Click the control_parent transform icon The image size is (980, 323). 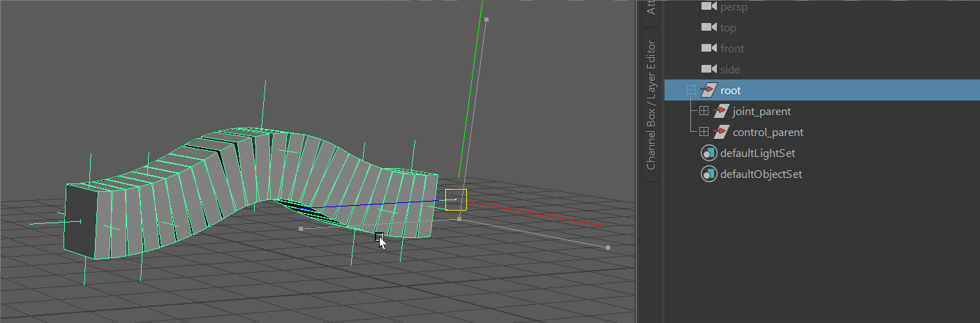(722, 132)
